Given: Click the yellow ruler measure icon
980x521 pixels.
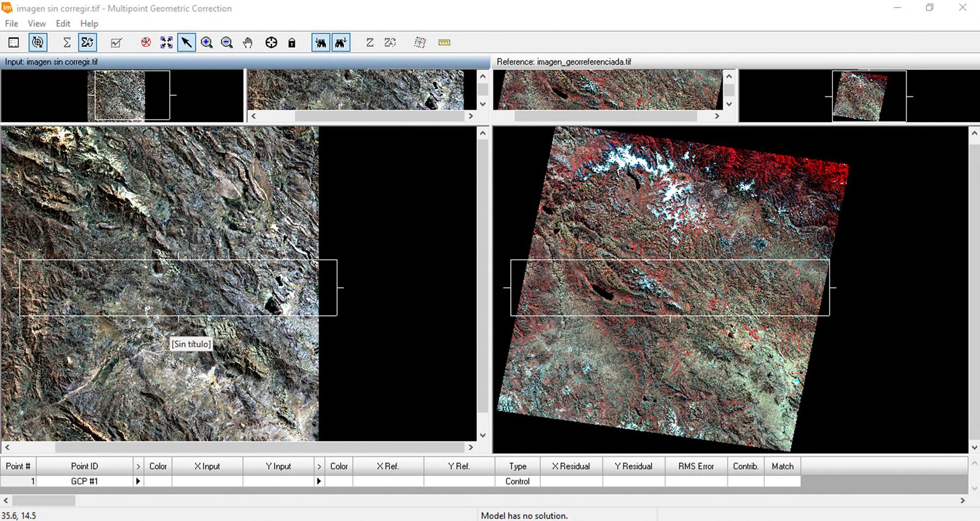Looking at the screenshot, I should (444, 42).
